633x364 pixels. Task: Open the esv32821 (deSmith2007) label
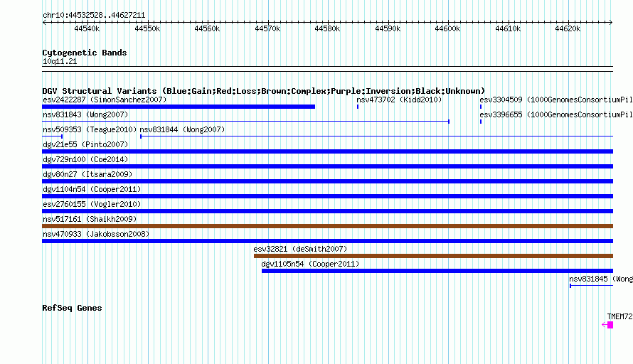(300, 249)
